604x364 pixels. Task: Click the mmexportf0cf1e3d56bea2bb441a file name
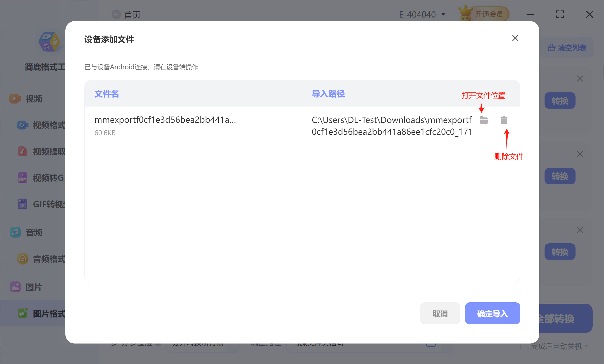click(165, 120)
